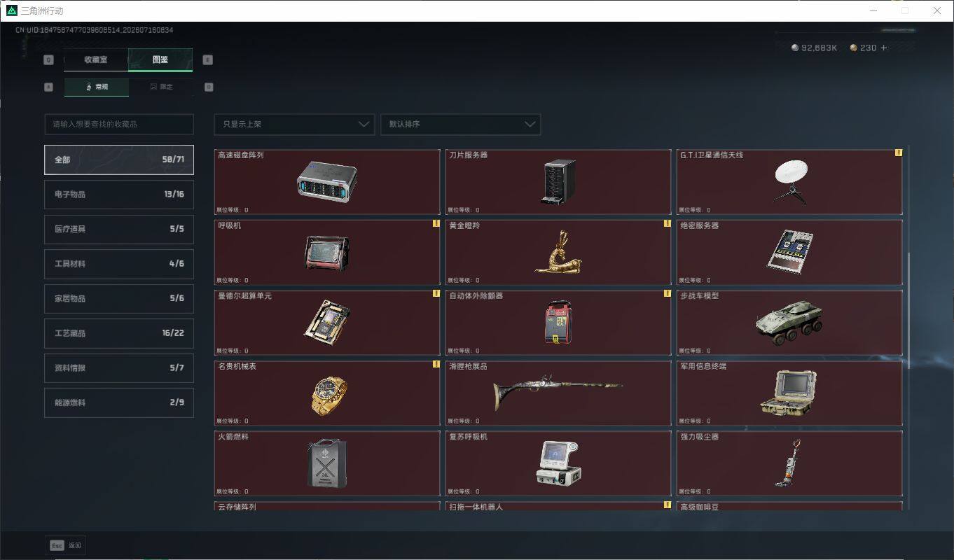This screenshot has width=954, height=560.
Task: Filter by 电子物品 category
Action: pyautogui.click(x=119, y=195)
